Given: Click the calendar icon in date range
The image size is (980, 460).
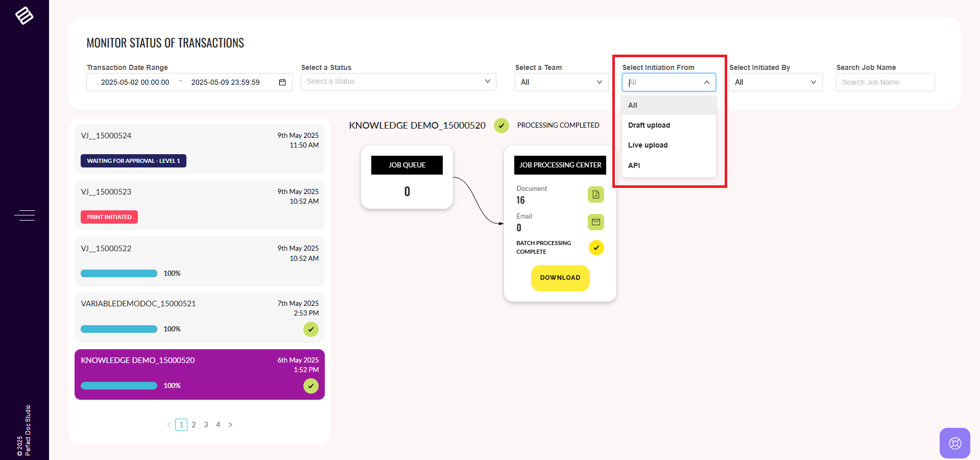Looking at the screenshot, I should 282,82.
